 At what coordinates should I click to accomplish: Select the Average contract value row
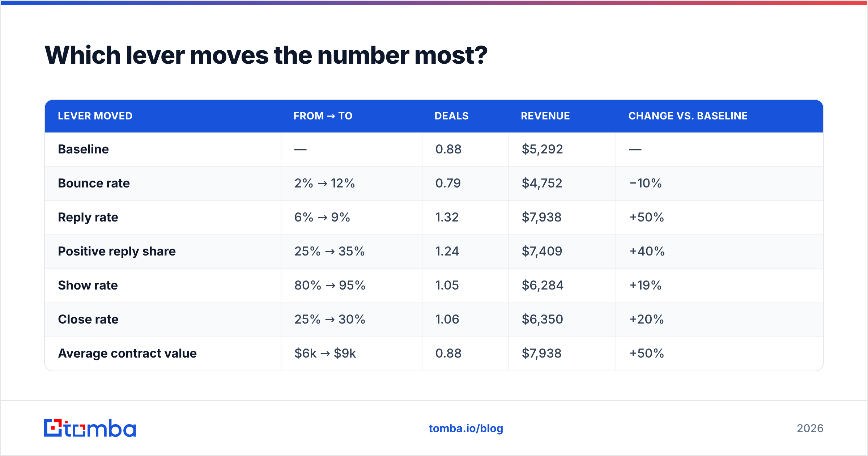coord(434,354)
